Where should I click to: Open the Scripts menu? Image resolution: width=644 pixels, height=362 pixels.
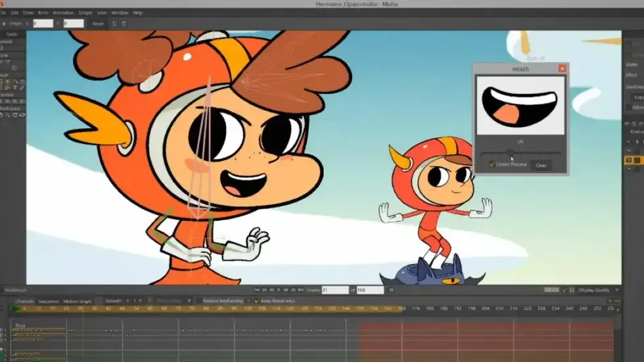[85, 12]
